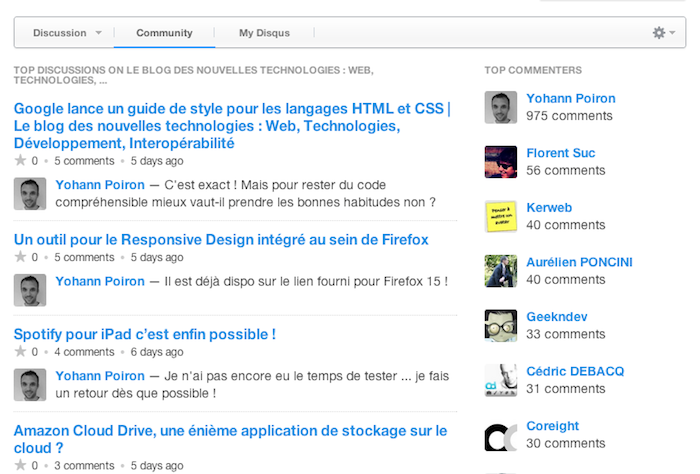
Task: Click star icon under Amazon Cloud Drive discussion
Action: pos(20,465)
